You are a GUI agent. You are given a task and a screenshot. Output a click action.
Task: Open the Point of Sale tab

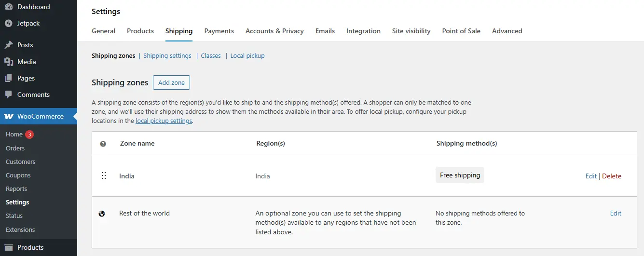(x=461, y=31)
